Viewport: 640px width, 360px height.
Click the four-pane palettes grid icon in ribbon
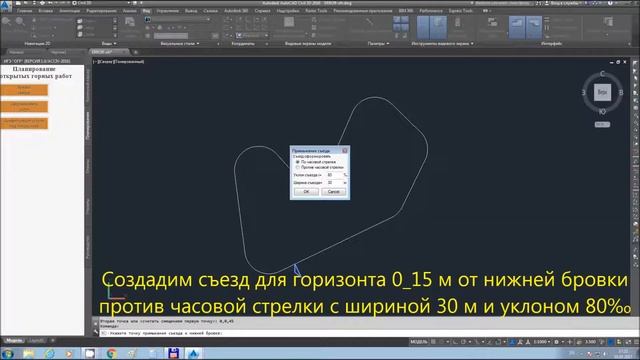[400, 23]
